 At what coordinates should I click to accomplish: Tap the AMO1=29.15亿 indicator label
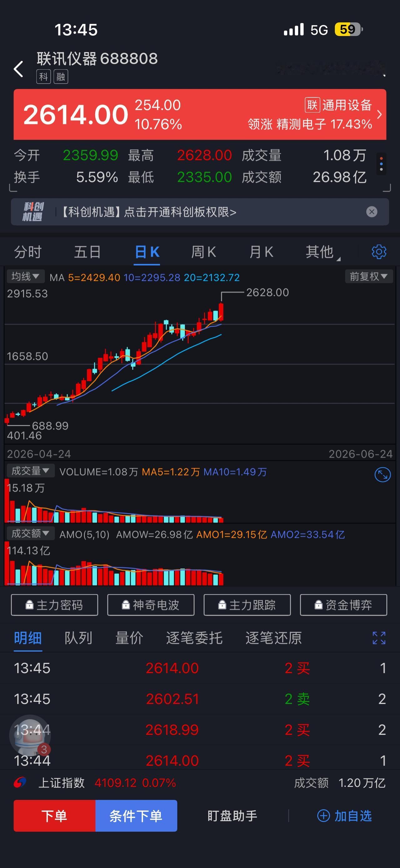231,534
